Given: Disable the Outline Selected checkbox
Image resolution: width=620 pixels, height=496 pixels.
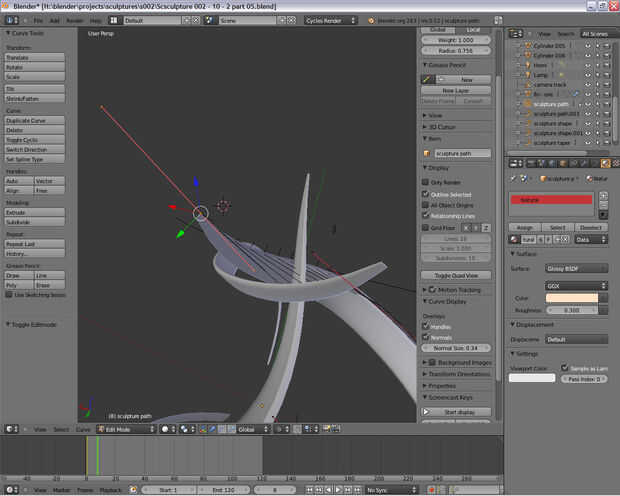Looking at the screenshot, I should tap(426, 194).
